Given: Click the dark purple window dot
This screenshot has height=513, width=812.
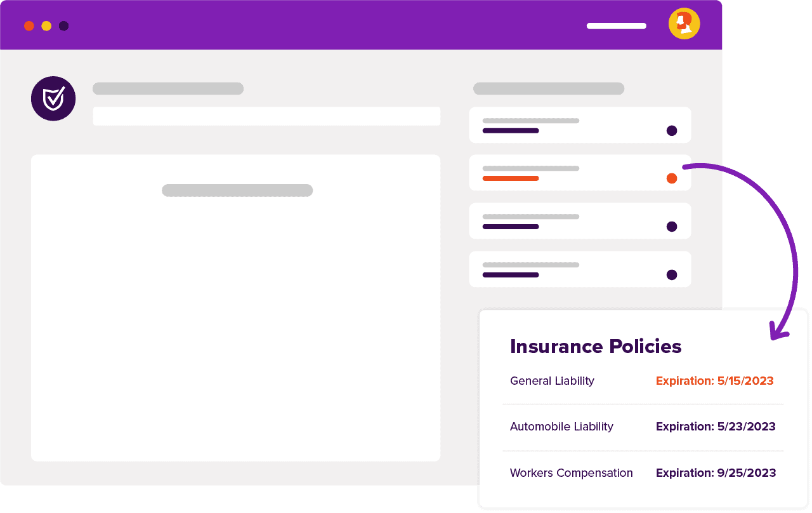Looking at the screenshot, I should pos(64,26).
